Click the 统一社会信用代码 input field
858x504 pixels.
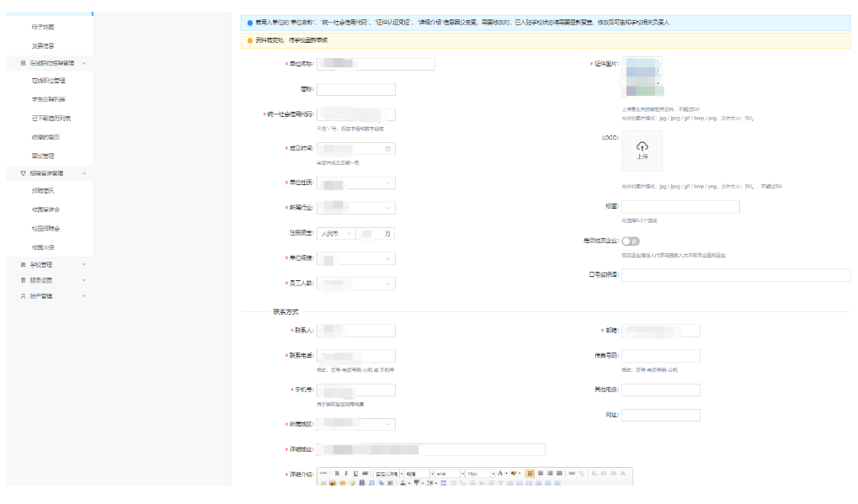click(x=356, y=114)
